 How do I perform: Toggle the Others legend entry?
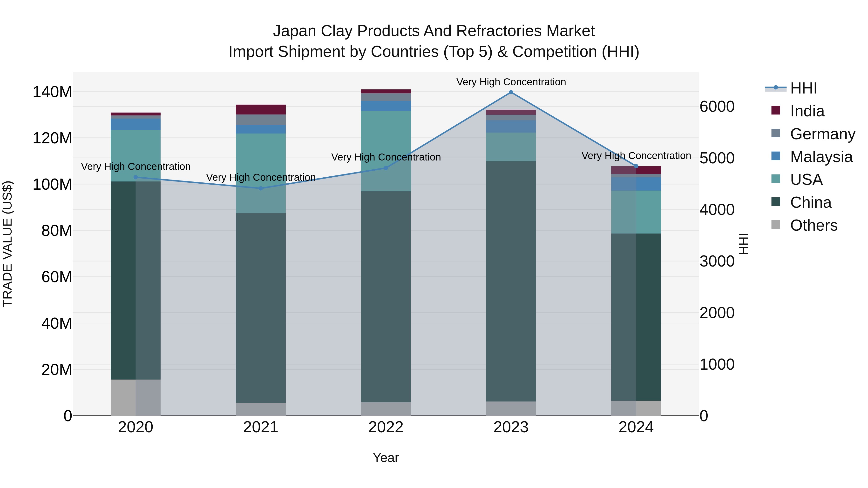point(804,225)
